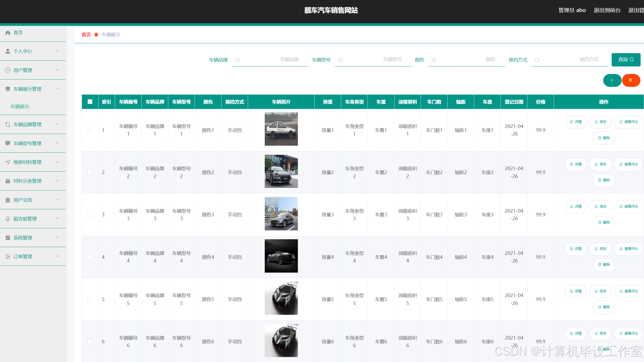Open the 材料分类管理 menu item

tap(27, 181)
